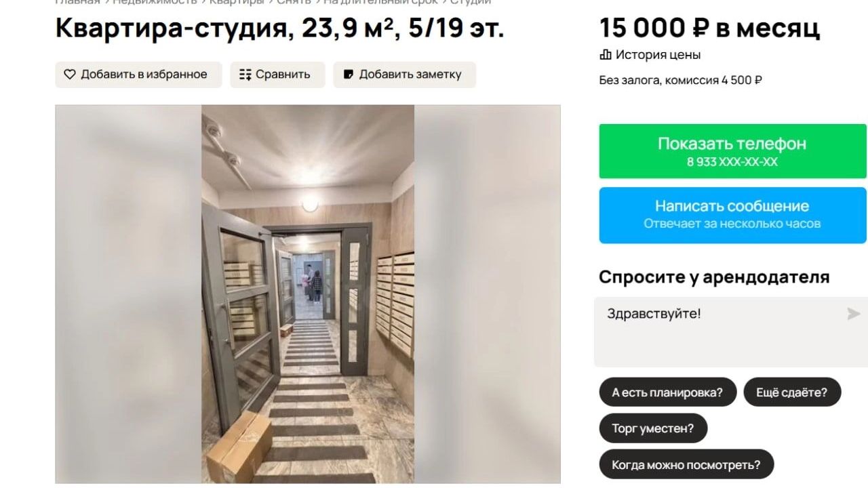Image resolution: width=868 pixels, height=488 pixels.
Task: Select the Ещё сдаёте? quick question
Action: pyautogui.click(x=792, y=392)
